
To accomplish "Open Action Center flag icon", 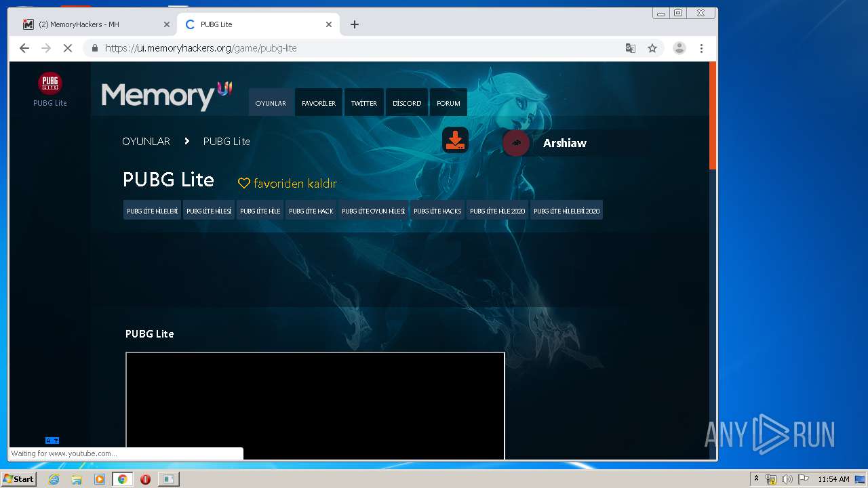I will [803, 479].
